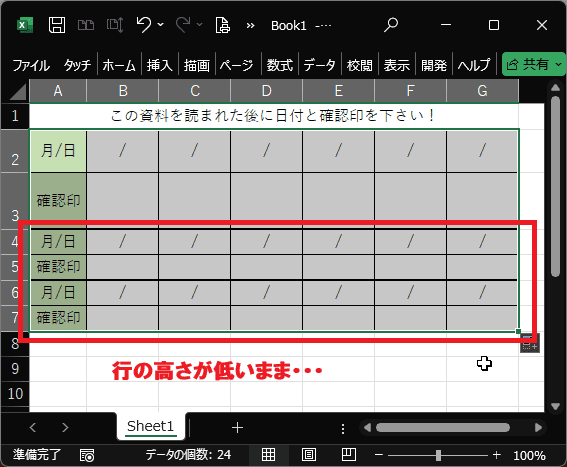This screenshot has height=467, width=567.
Task: Select row 10 header
Action: [x=15, y=394]
